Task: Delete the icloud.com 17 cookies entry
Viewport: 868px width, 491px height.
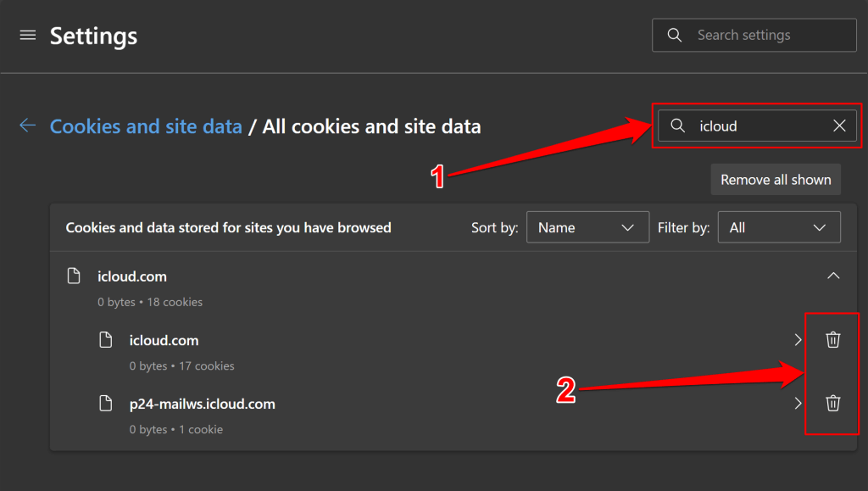Action: pos(833,340)
